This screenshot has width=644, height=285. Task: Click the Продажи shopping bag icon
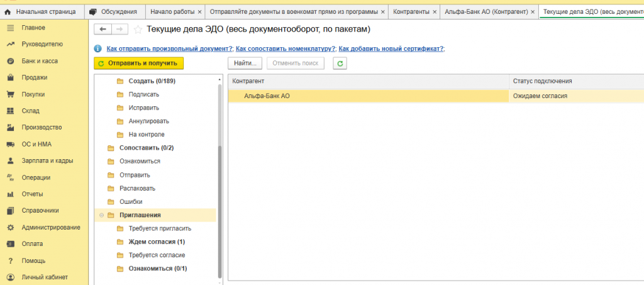tap(11, 77)
